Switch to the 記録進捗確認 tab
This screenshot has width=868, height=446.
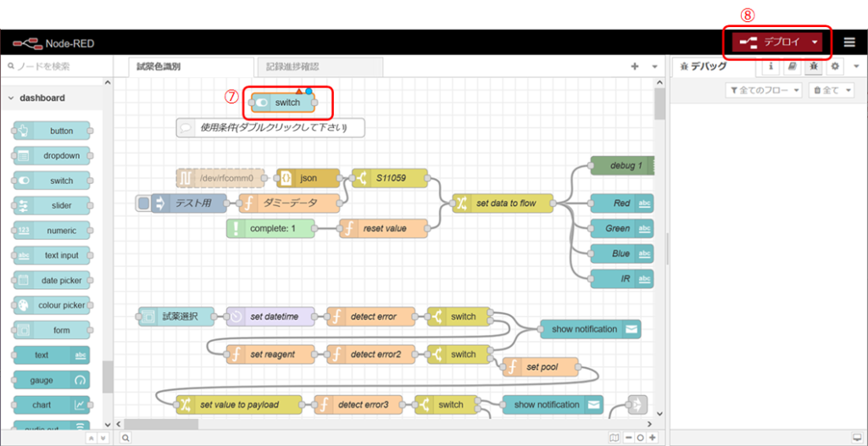click(x=292, y=66)
